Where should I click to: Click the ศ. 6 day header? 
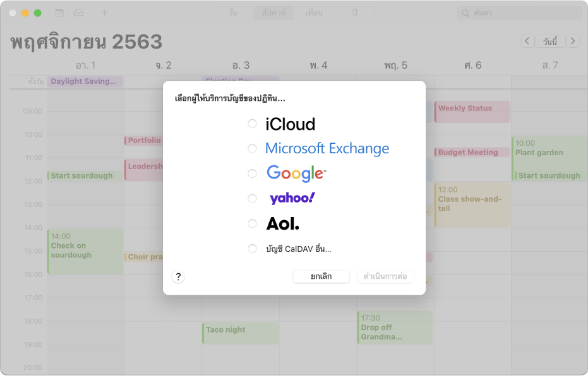472,65
